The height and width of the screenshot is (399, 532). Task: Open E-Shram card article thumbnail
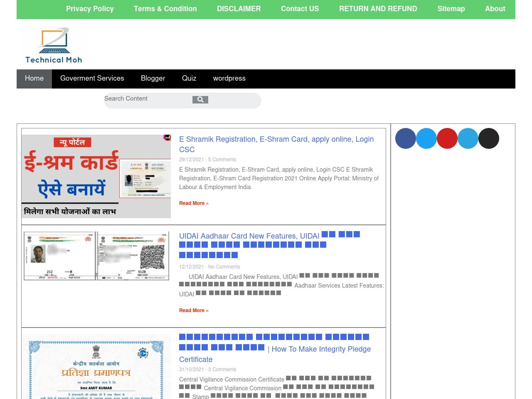click(96, 176)
